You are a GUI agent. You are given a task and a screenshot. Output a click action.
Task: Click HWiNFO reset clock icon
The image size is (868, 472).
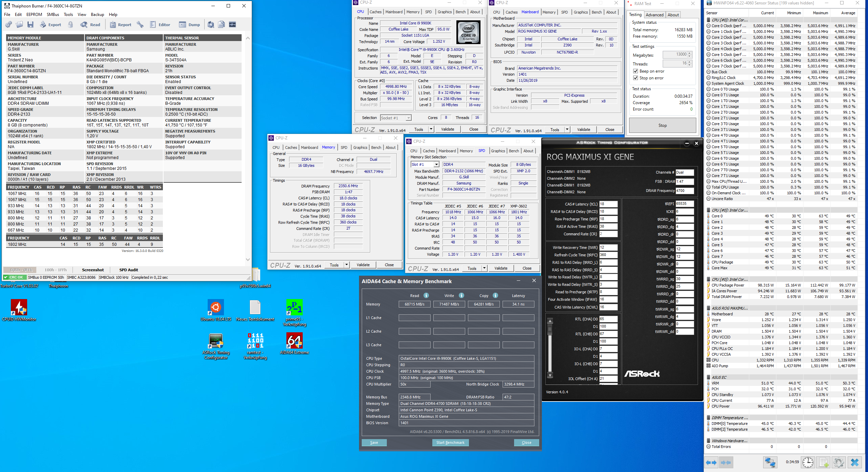click(x=808, y=462)
